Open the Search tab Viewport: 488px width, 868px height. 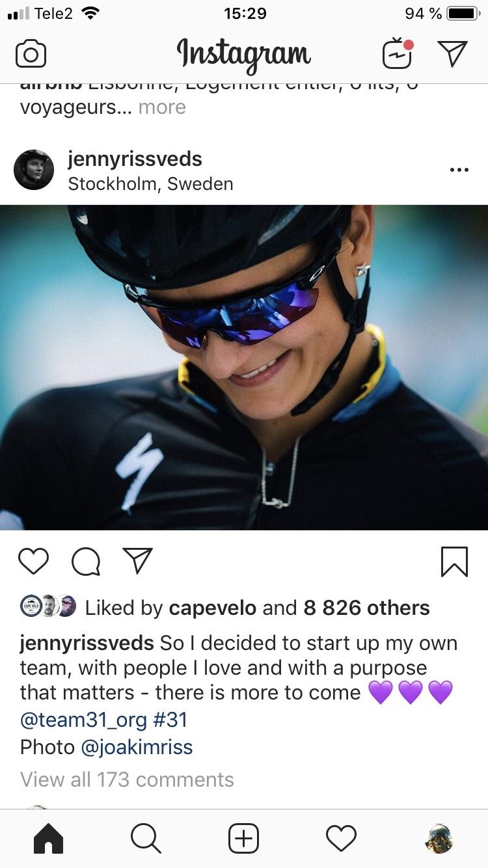pyautogui.click(x=146, y=839)
